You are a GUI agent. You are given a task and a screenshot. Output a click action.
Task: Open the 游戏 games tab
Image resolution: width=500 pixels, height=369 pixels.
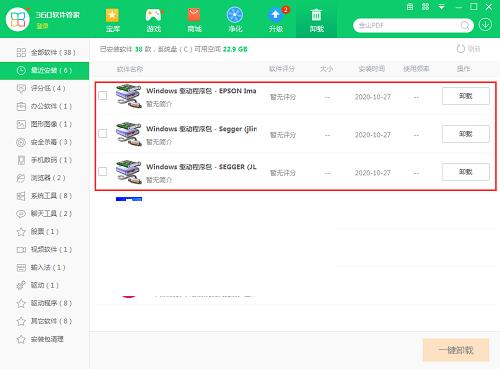(154, 20)
